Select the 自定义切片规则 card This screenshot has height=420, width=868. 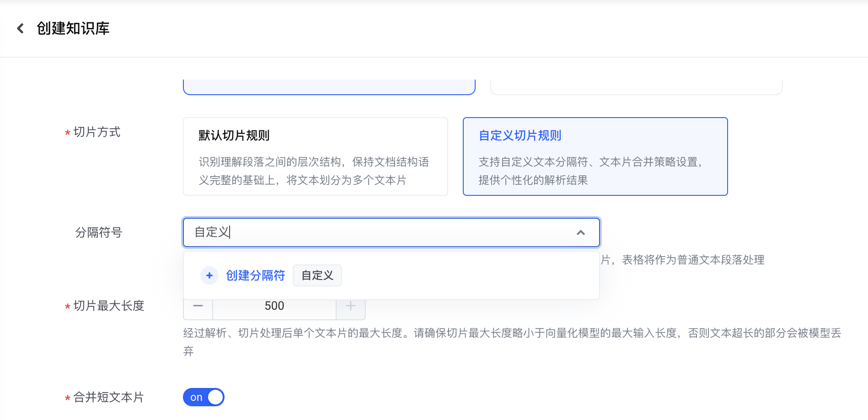(595, 156)
